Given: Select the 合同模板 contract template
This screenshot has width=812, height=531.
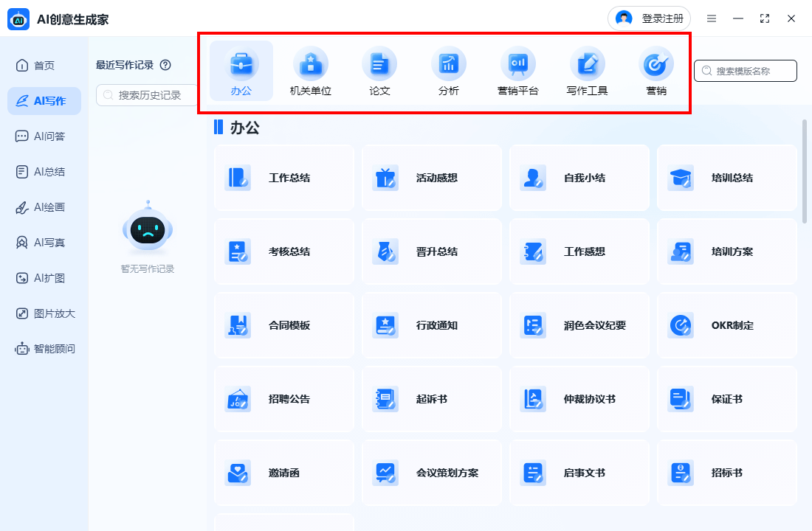Looking at the screenshot, I should (284, 325).
